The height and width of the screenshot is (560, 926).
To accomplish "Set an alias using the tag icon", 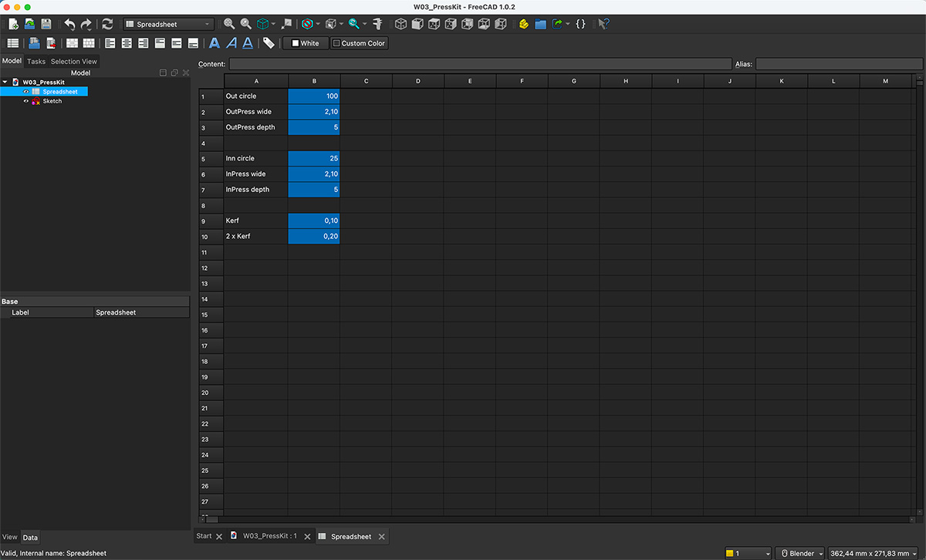I will point(268,43).
